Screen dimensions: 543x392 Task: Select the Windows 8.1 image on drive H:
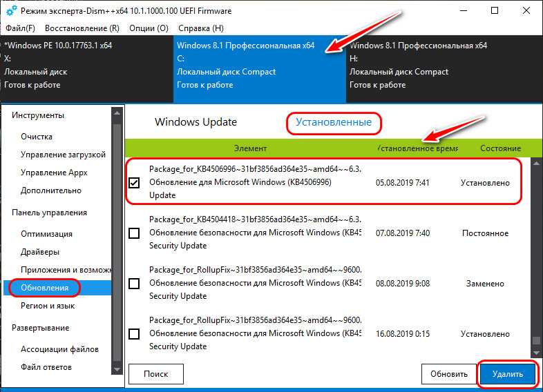[x=444, y=68]
